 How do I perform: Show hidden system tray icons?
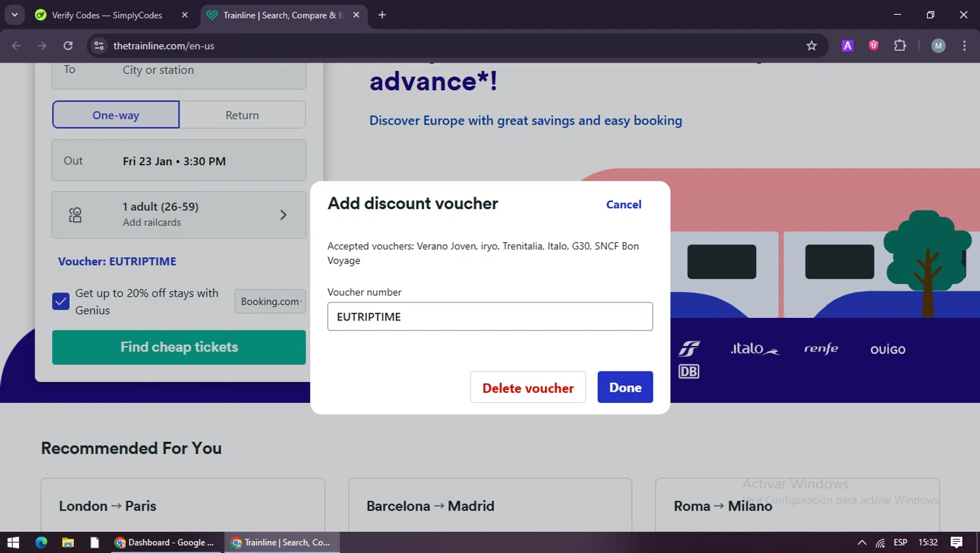point(862,543)
